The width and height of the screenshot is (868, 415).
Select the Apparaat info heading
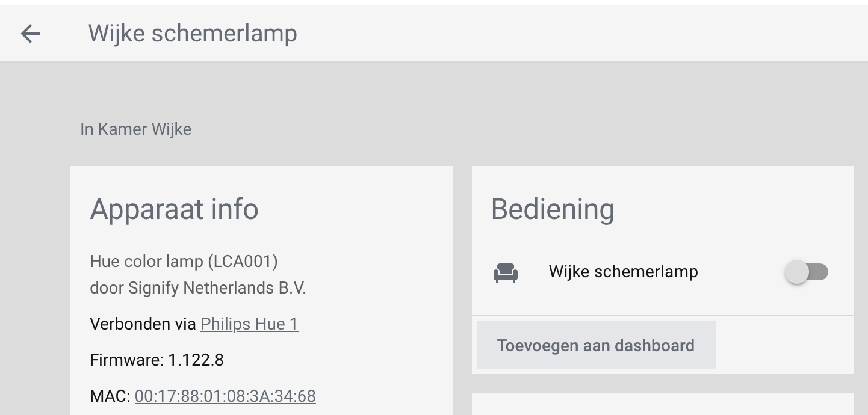tap(174, 209)
